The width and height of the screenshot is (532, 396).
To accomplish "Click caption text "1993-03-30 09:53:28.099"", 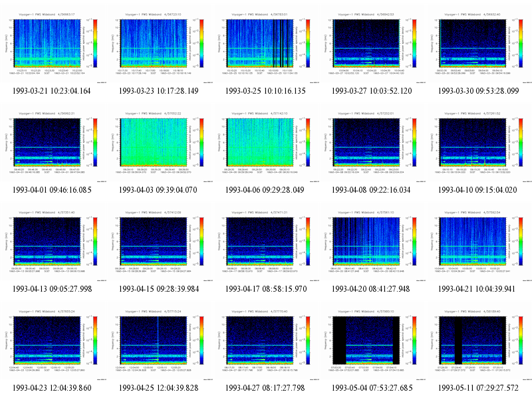I will click(x=478, y=91).
